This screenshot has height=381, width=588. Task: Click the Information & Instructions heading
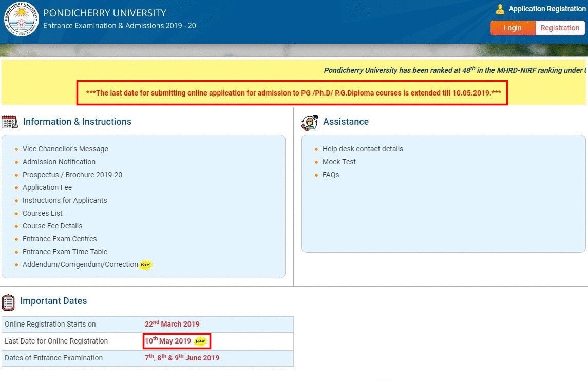[77, 122]
